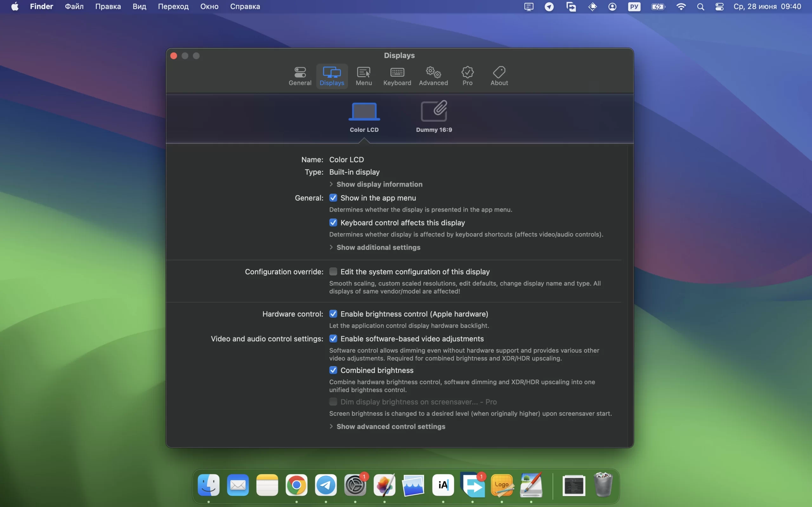Expand Show additional settings
Screen dimensions: 812x507
click(378, 247)
